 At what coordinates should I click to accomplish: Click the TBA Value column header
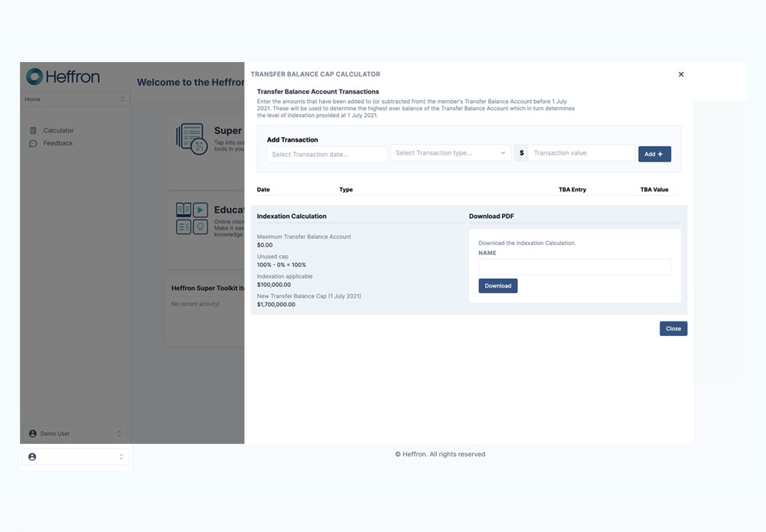tap(654, 190)
